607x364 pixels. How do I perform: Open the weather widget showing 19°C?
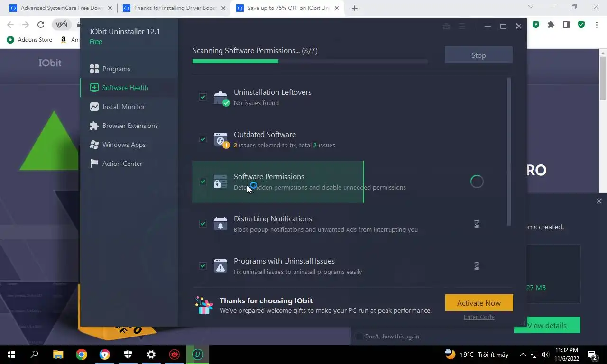click(x=477, y=355)
